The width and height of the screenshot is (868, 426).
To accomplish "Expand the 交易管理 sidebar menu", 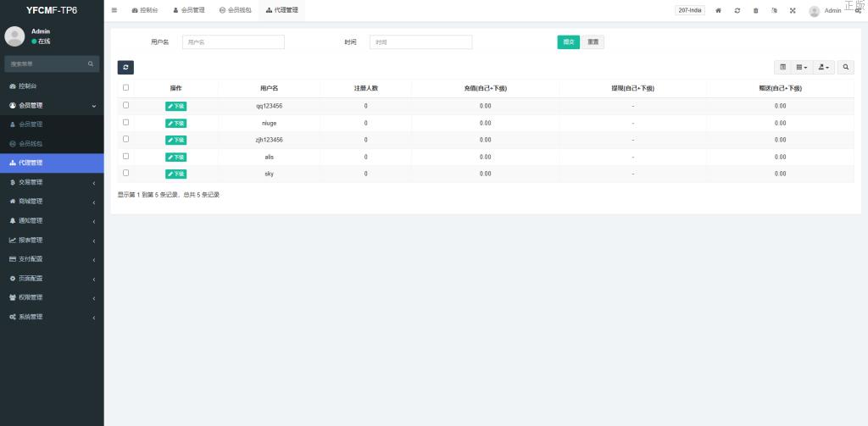I will click(x=52, y=182).
